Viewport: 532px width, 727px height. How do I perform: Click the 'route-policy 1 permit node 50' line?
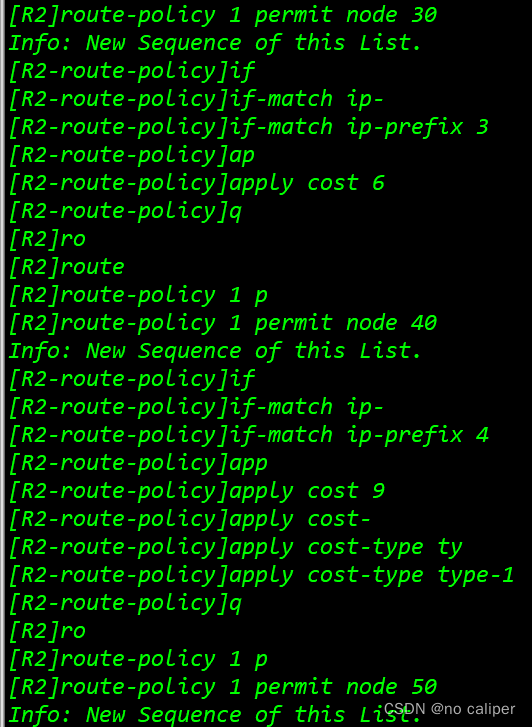pyautogui.click(x=223, y=688)
